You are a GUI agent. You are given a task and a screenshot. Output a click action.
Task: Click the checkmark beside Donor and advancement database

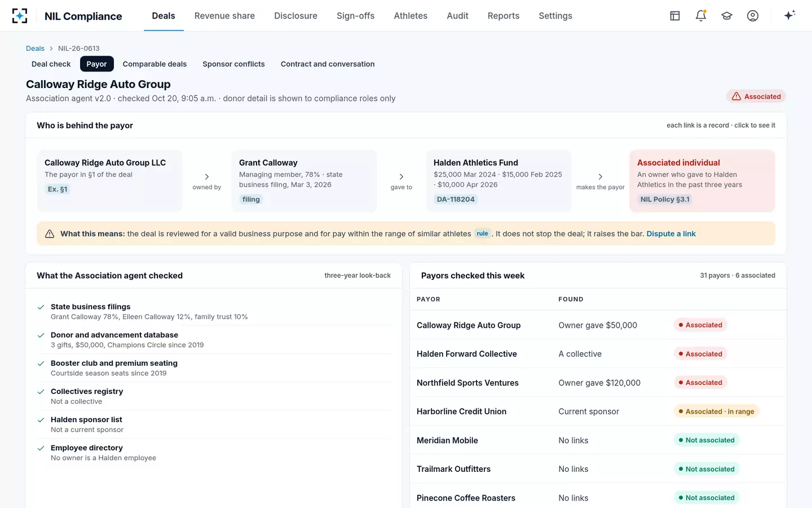[41, 335]
